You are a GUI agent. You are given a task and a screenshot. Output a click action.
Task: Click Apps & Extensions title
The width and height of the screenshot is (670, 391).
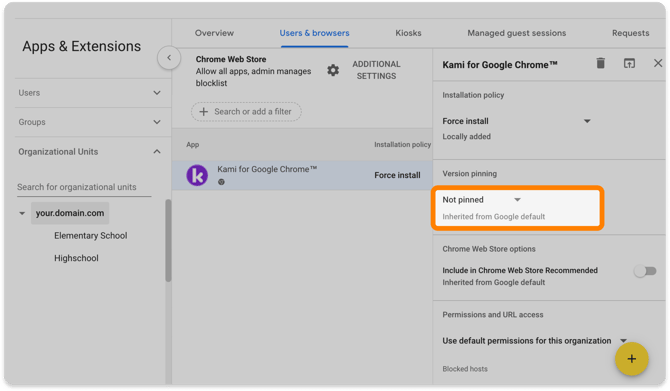(x=82, y=46)
